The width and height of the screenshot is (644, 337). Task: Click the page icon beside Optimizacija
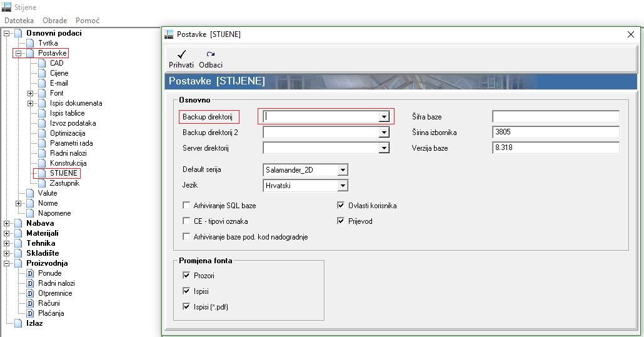(x=42, y=133)
